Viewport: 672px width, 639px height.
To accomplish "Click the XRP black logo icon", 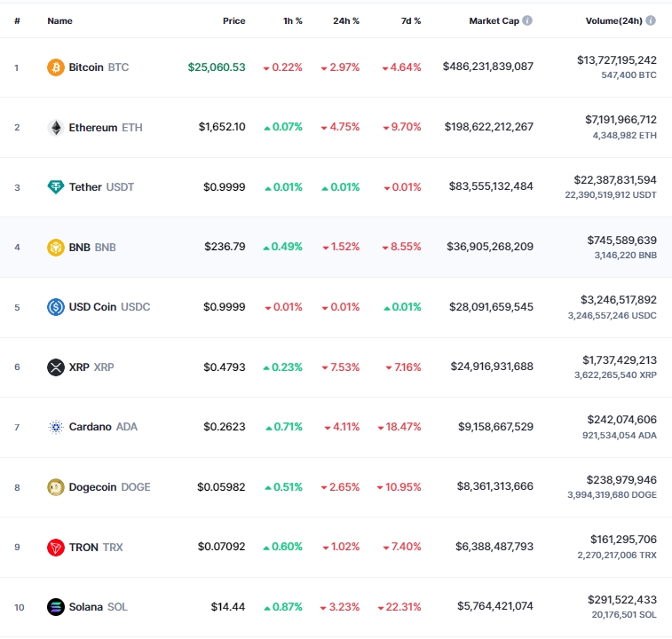I will (56, 367).
